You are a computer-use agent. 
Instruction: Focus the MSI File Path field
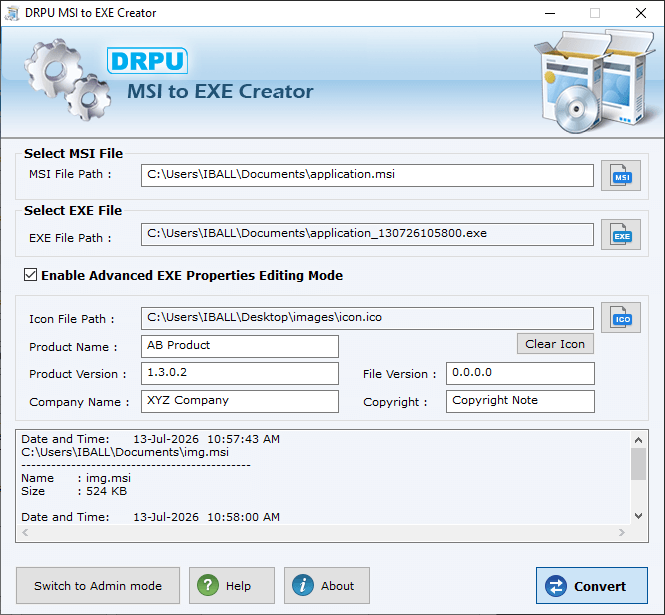pos(367,175)
